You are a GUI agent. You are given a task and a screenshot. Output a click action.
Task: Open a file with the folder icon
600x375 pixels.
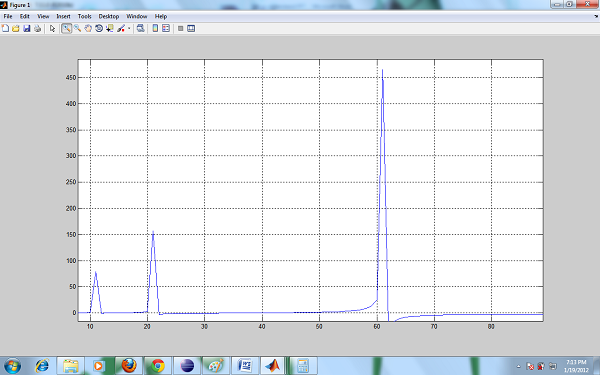point(16,28)
